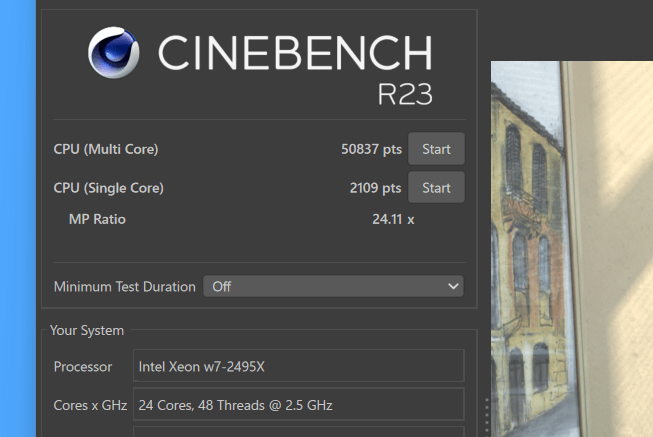Click the rendered building image preview
Viewport: 653px width, 437px height.
[572, 249]
